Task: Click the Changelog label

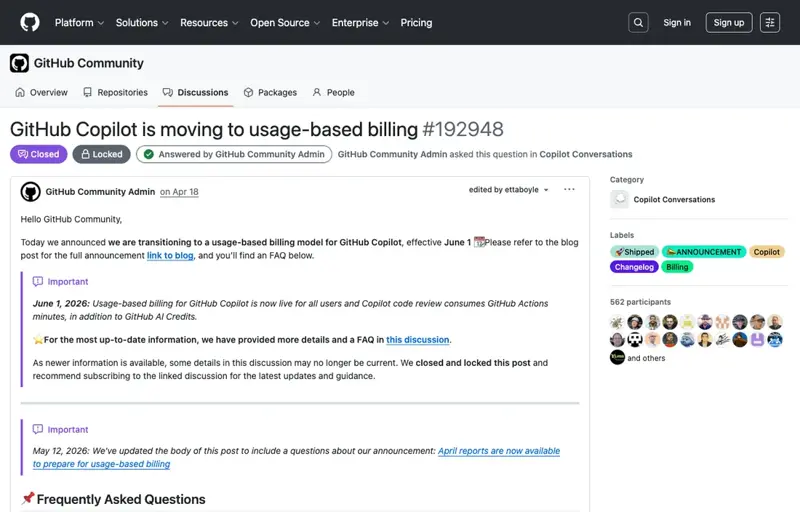Action: [x=634, y=267]
